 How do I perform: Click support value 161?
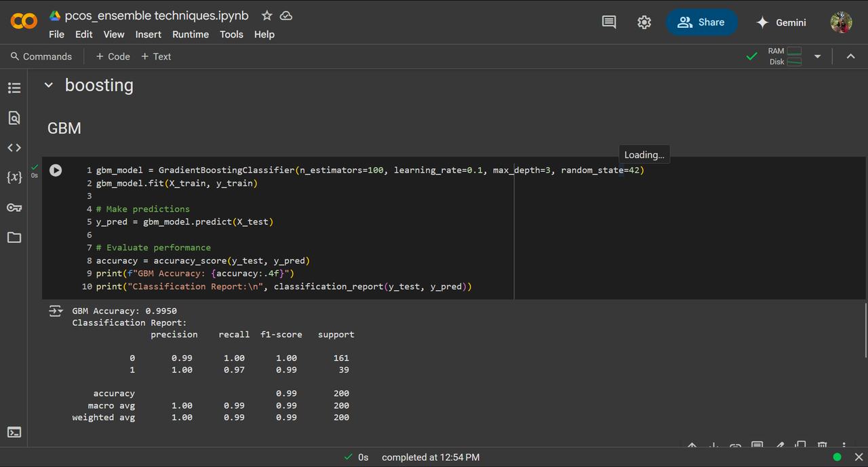coord(341,358)
